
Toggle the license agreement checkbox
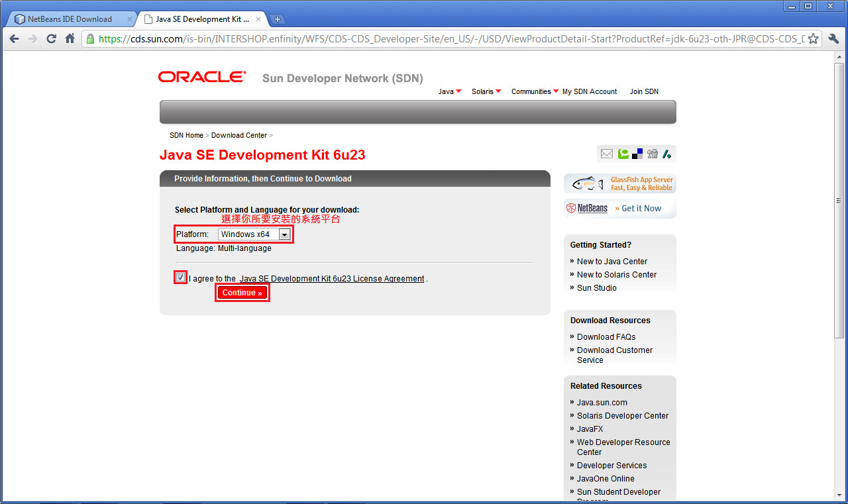point(180,277)
